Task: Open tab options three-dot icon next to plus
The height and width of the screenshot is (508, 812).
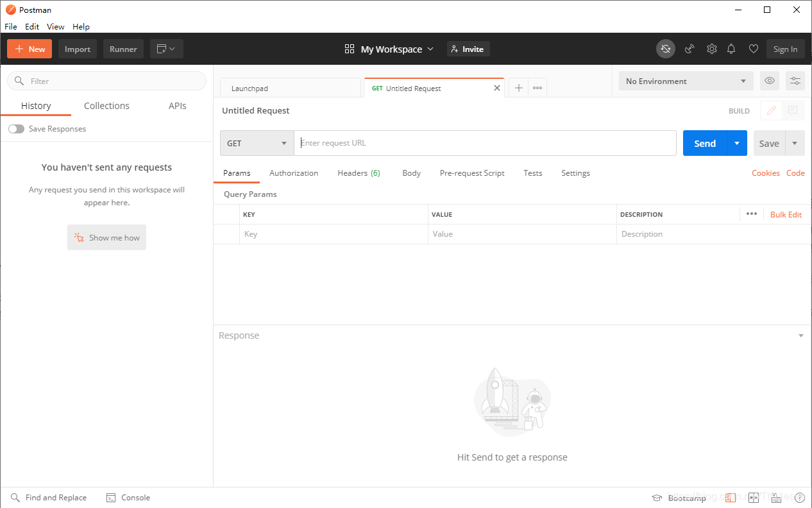Action: 537,88
